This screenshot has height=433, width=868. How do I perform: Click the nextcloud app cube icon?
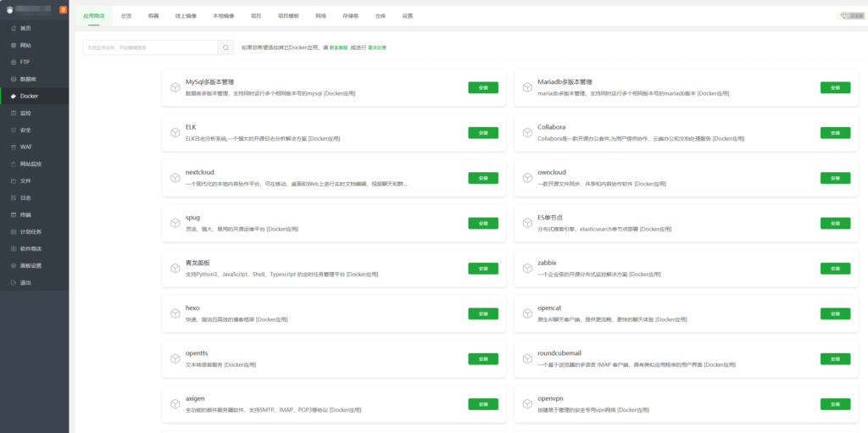click(175, 178)
